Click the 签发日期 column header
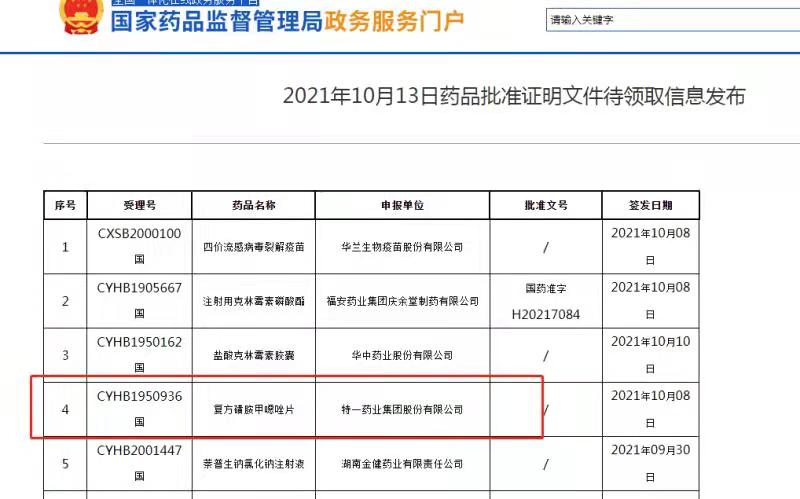The image size is (800, 499). coord(650,205)
